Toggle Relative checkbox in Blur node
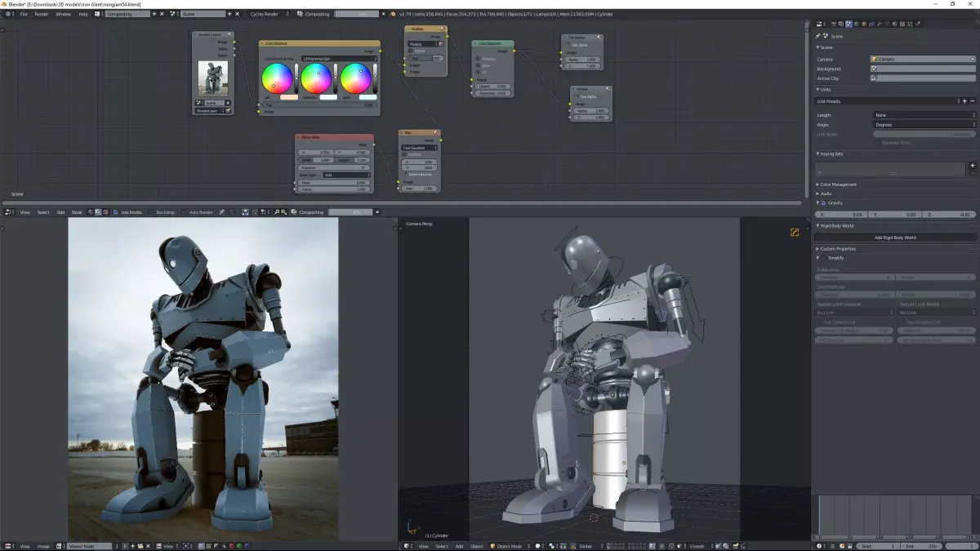980x551 pixels. tap(404, 154)
